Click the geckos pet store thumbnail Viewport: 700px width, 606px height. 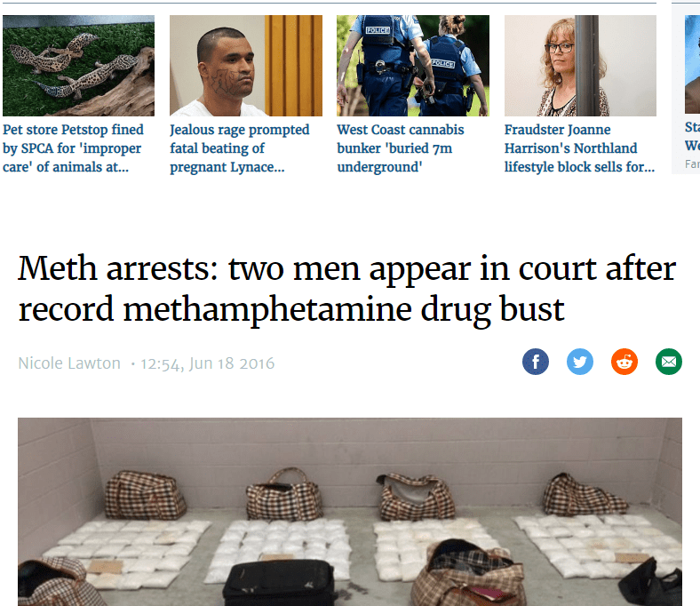click(x=78, y=66)
